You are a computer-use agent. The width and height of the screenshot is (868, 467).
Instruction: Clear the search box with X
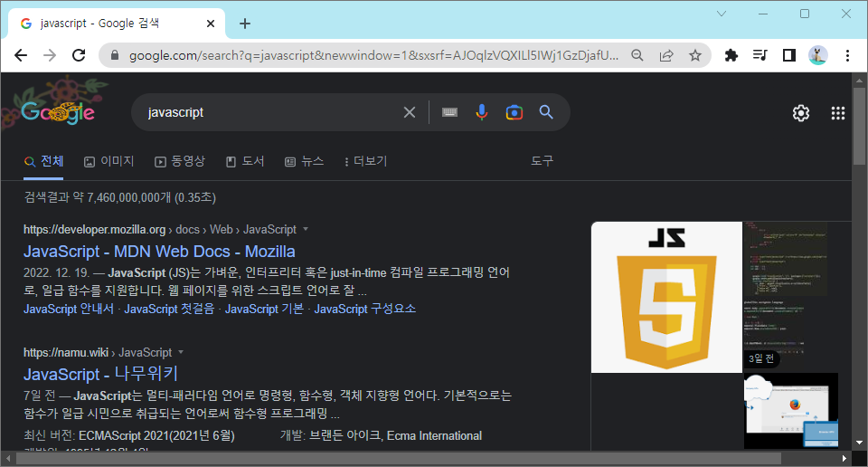410,112
